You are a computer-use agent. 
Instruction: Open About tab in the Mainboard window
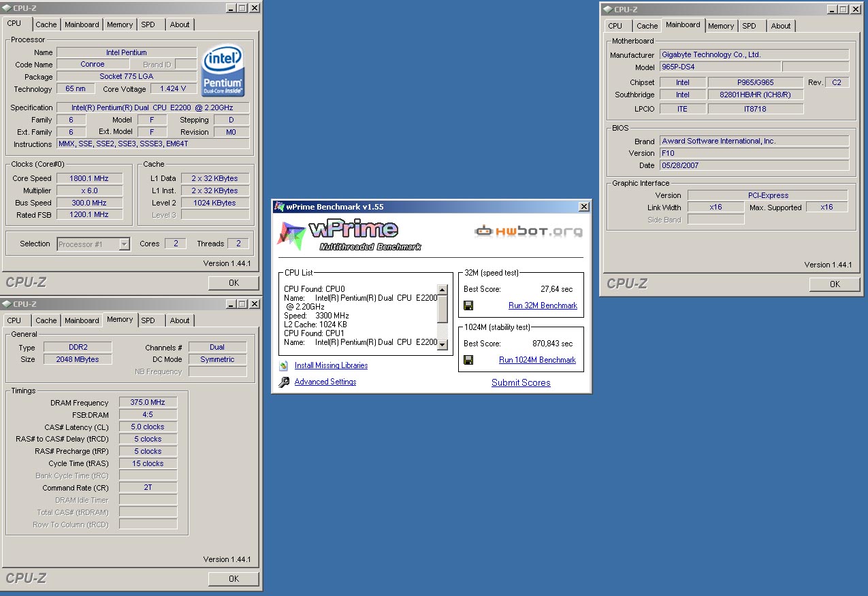tap(781, 26)
